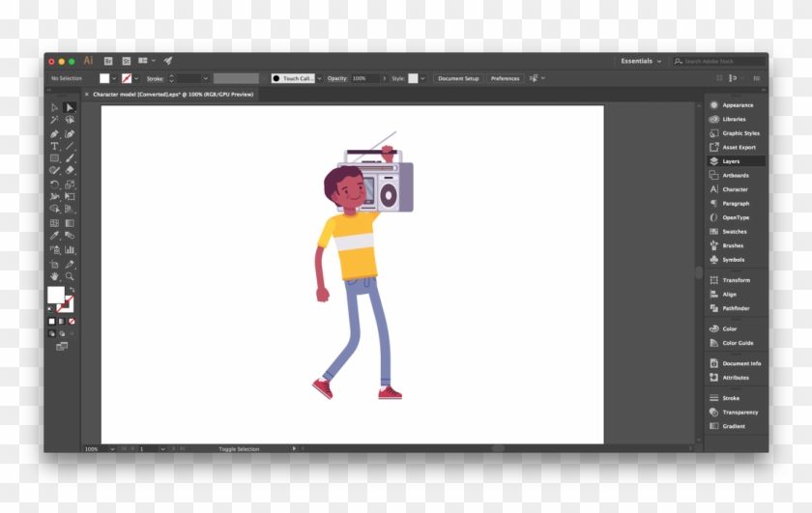Select the Magic Wand tool

click(x=54, y=120)
